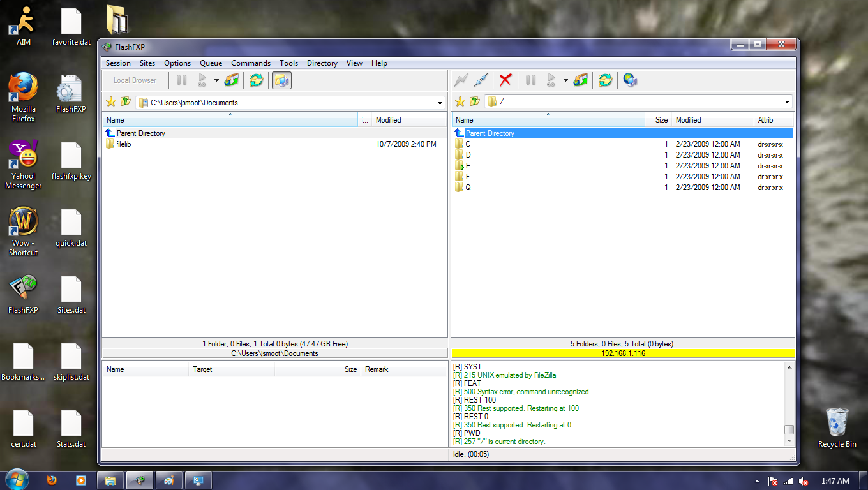The image size is (868, 490).
Task: Pause the remote pane transfer queue
Action: click(531, 80)
